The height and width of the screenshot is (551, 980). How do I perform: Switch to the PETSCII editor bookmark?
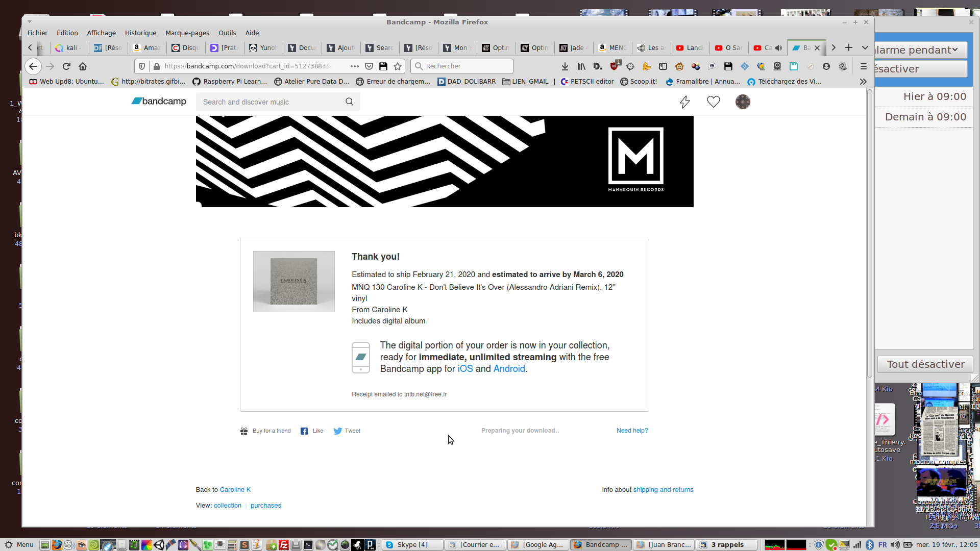(x=587, y=82)
